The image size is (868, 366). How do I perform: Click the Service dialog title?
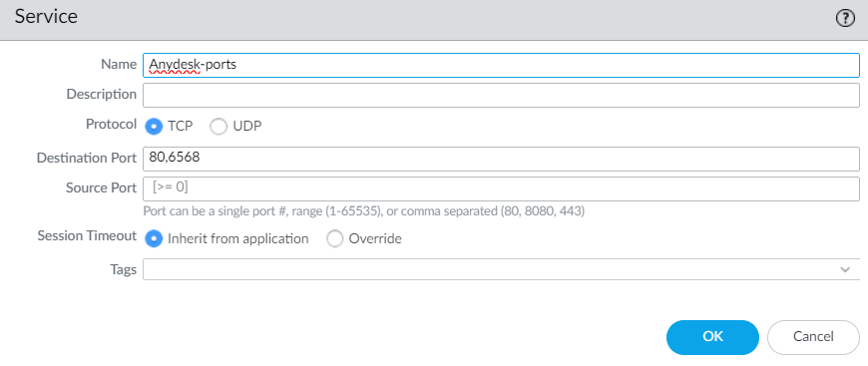[x=46, y=17]
